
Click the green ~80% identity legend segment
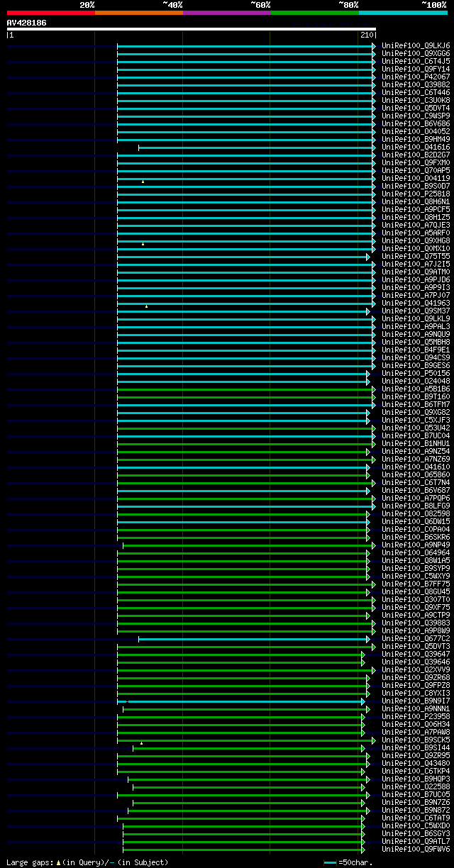click(x=315, y=13)
